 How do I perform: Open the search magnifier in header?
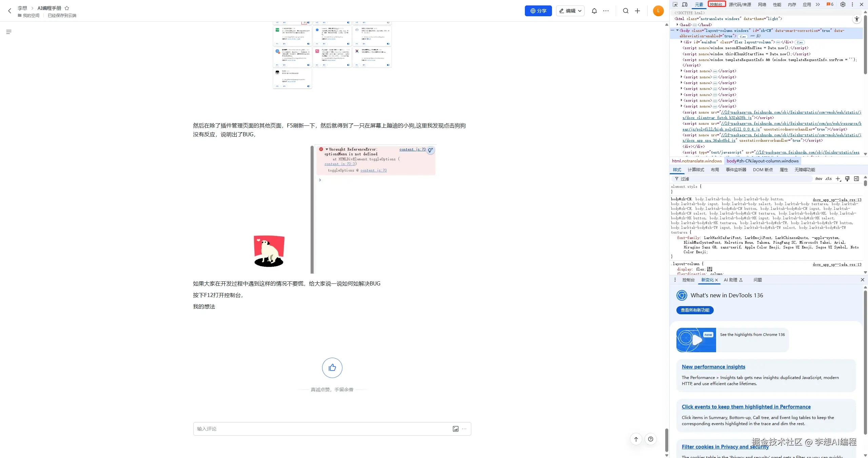pyautogui.click(x=626, y=11)
